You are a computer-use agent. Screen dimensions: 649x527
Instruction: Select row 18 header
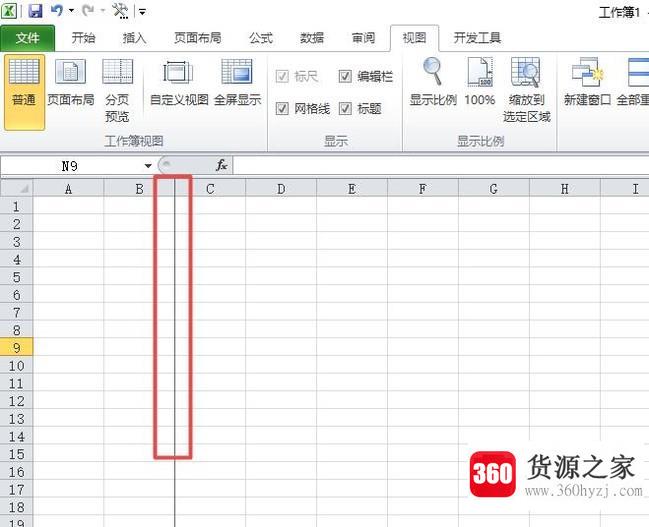click(x=17, y=507)
